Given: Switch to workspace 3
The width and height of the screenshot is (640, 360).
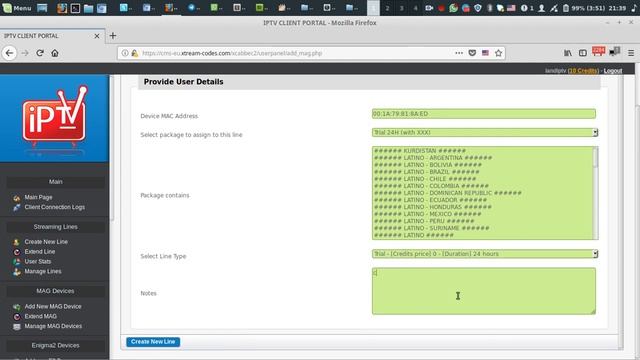Looking at the screenshot, I should [401, 8].
